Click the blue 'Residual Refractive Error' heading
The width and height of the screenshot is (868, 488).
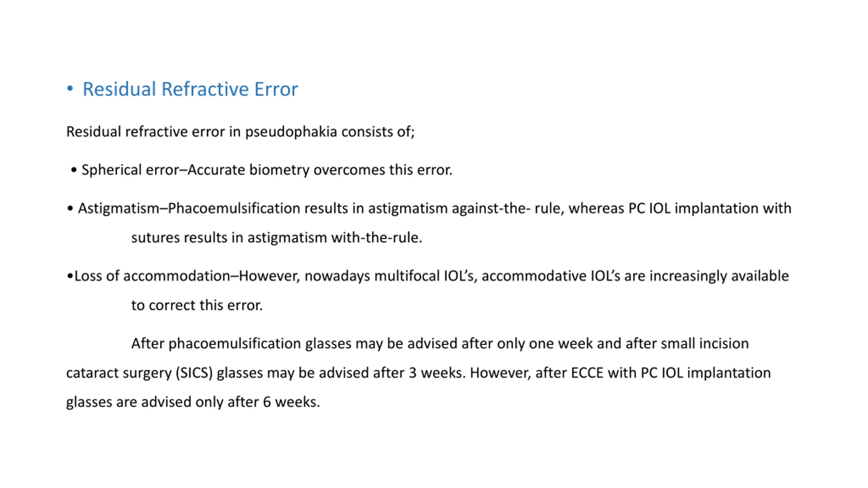190,89
